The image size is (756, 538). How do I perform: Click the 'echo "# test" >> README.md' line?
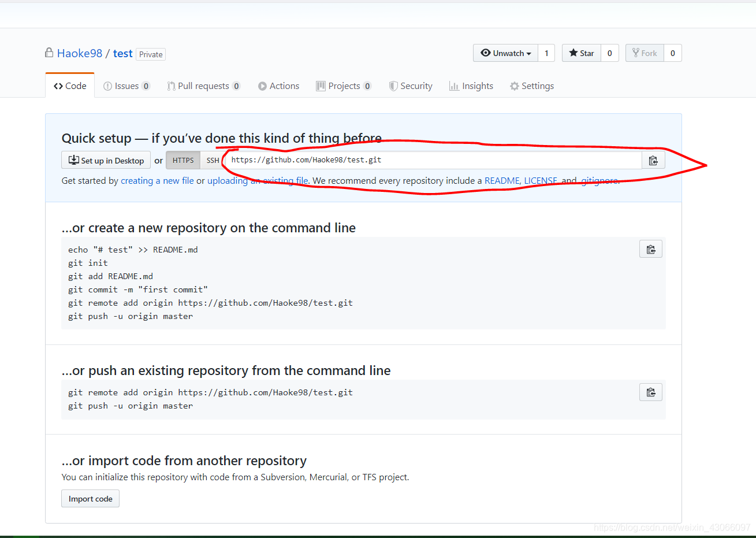tap(133, 250)
